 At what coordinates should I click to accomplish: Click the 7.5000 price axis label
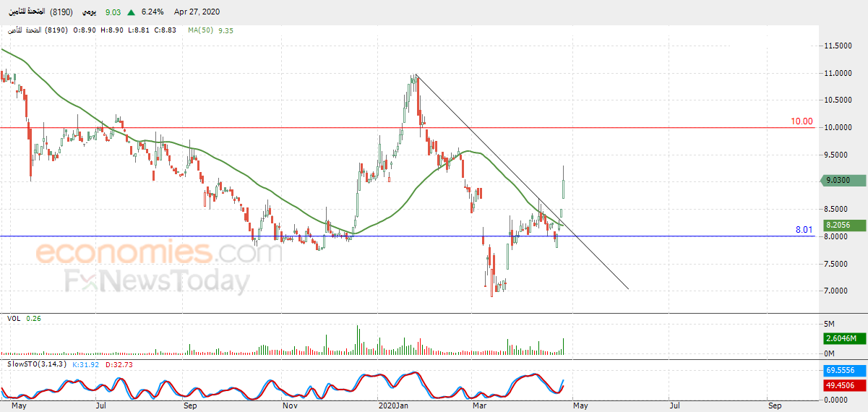point(838,264)
